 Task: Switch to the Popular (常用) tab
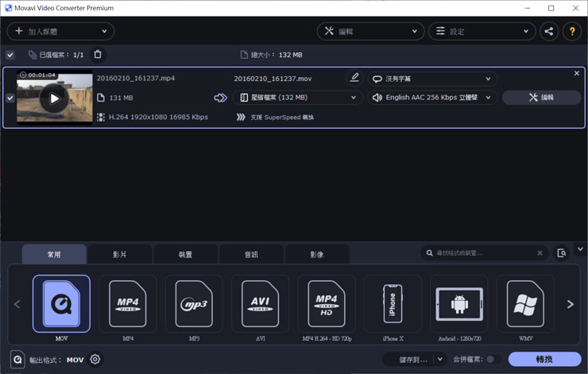click(54, 254)
